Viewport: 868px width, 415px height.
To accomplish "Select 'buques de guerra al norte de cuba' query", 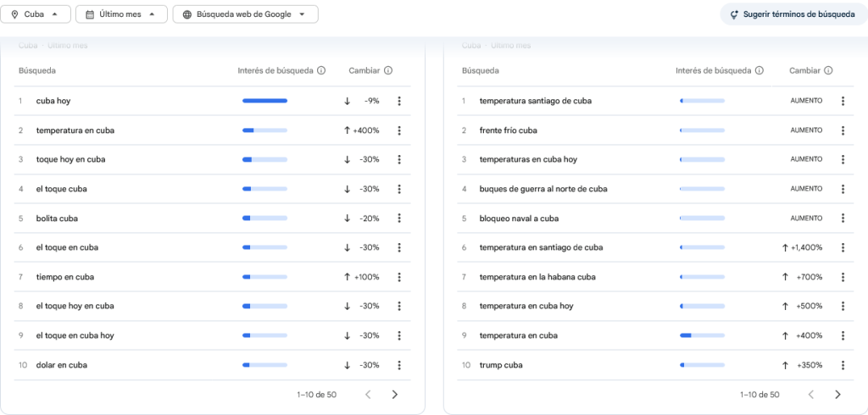I will point(543,189).
